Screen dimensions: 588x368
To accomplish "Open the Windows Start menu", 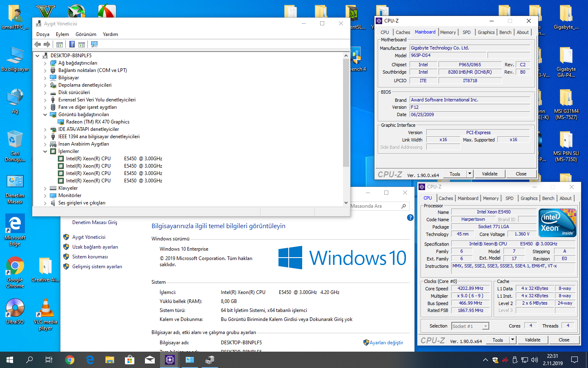I will click(10, 360).
